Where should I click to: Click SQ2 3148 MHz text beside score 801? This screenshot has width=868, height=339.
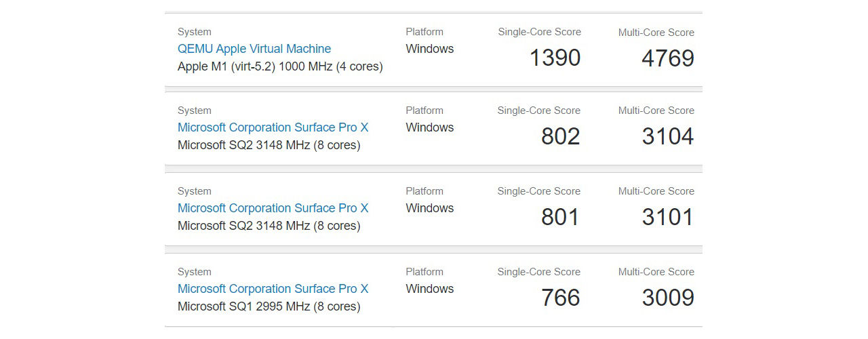(269, 226)
